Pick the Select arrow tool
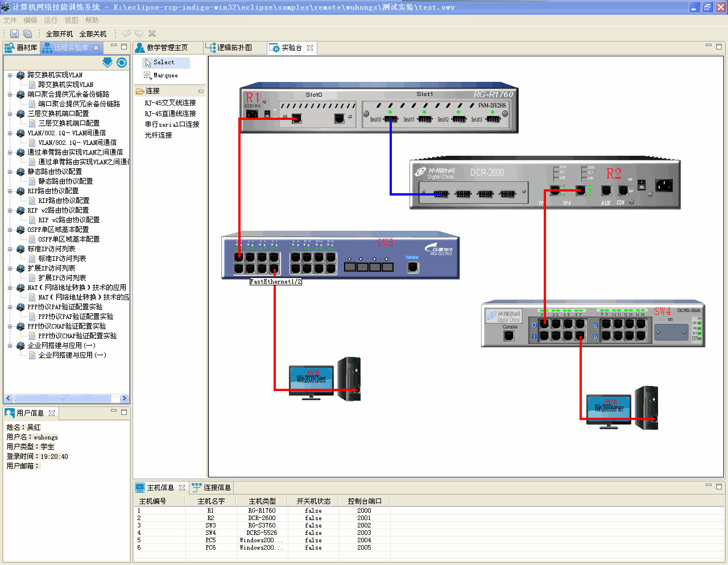Screen dimensions: 728x565 tap(163, 63)
